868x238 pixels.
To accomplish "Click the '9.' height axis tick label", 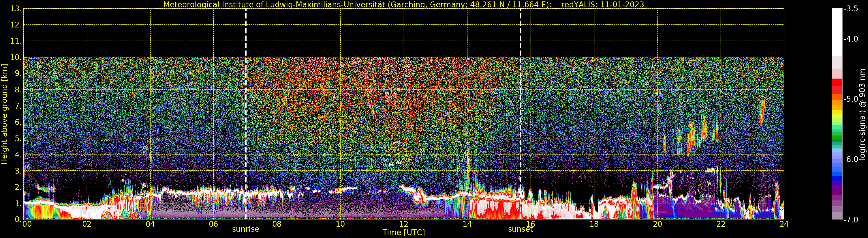I will coord(18,74).
